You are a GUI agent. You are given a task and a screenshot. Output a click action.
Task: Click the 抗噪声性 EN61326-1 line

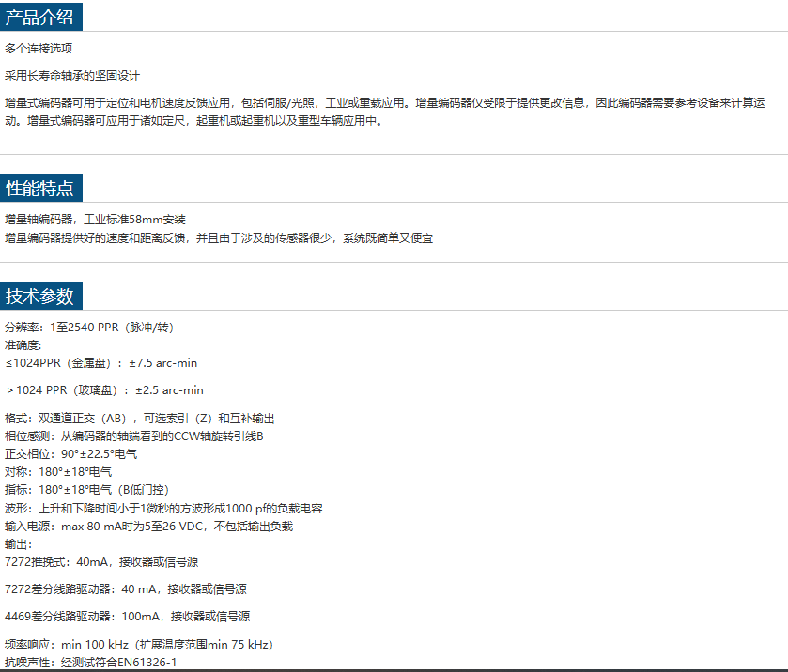click(90, 663)
